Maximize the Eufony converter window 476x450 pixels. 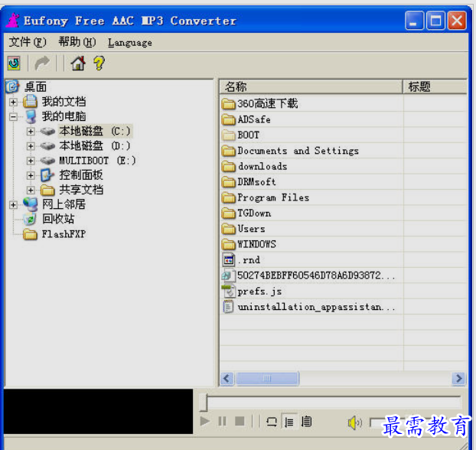click(435, 21)
